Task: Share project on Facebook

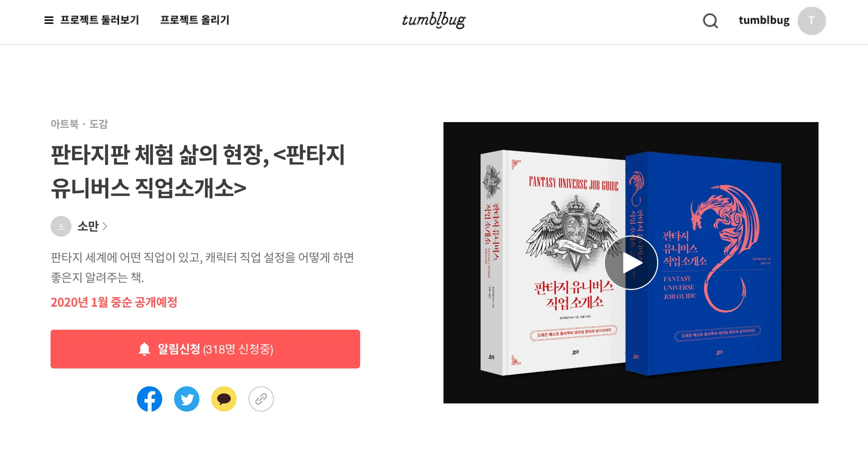Action: (150, 399)
